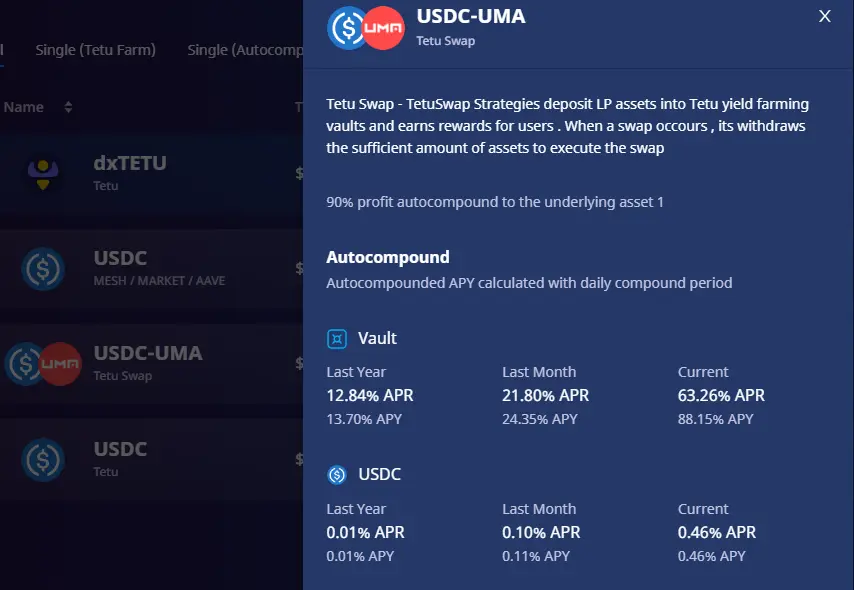Click the Vault icon under Autocompound
Viewport: 854px width, 590px height.
337,339
